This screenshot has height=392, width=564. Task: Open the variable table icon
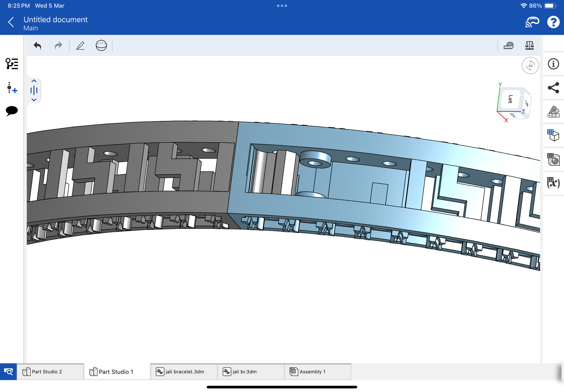tap(553, 183)
